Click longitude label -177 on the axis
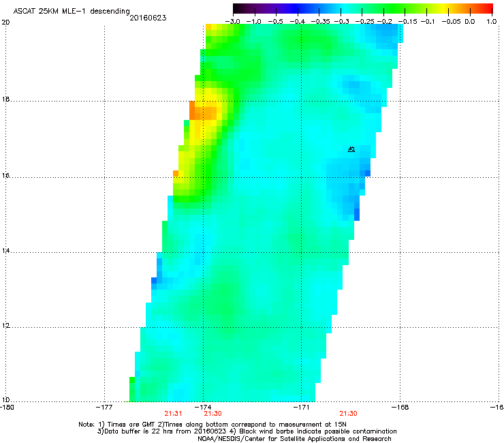 104,408
